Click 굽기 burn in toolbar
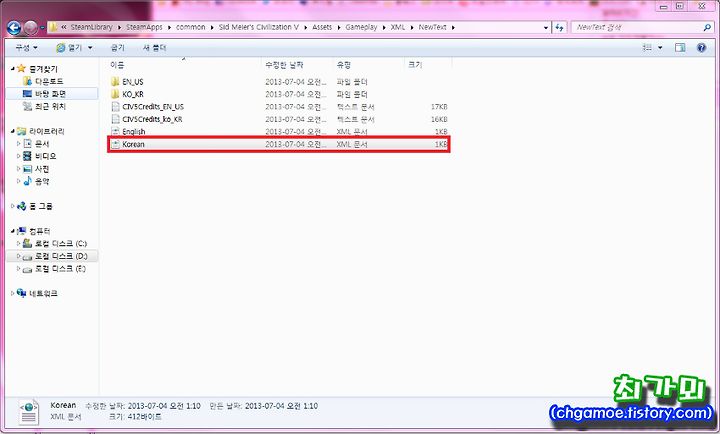720x434 pixels. point(118,48)
